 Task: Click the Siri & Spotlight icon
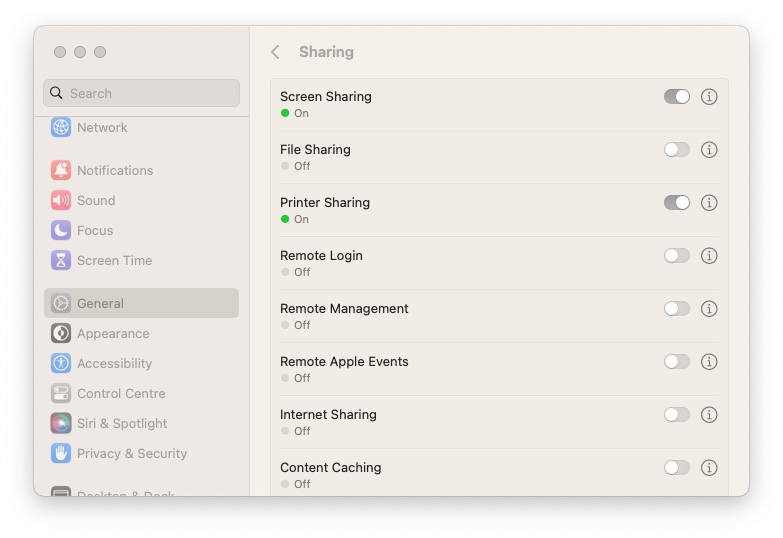pos(61,423)
